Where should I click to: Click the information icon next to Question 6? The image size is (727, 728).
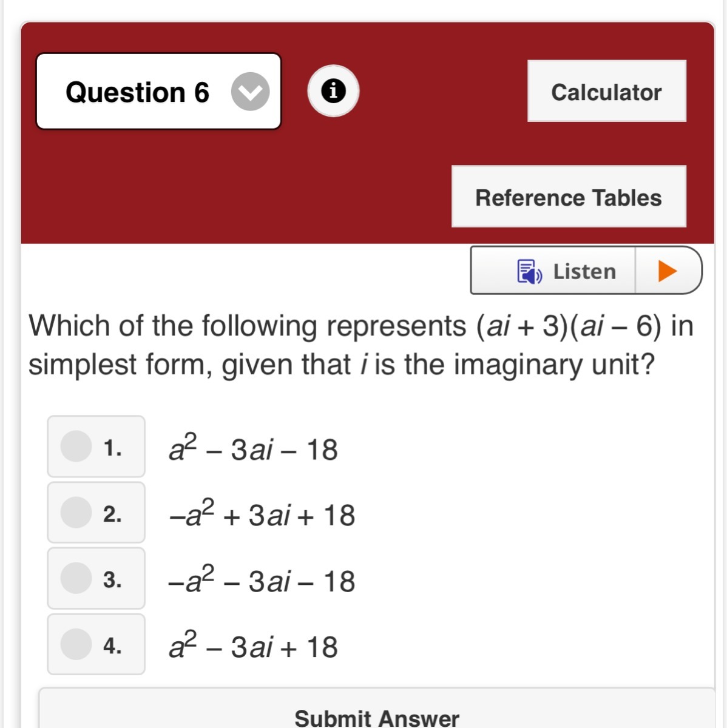click(333, 91)
